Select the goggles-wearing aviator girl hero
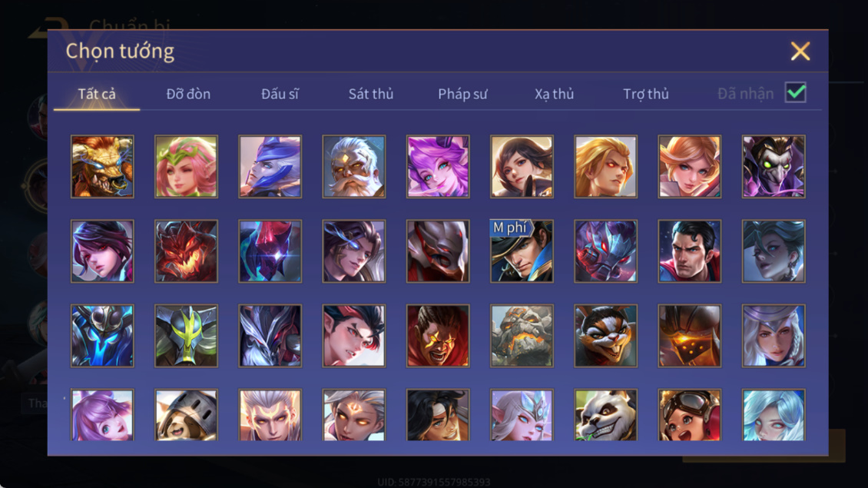Viewport: 868px width, 488px height. click(689, 415)
